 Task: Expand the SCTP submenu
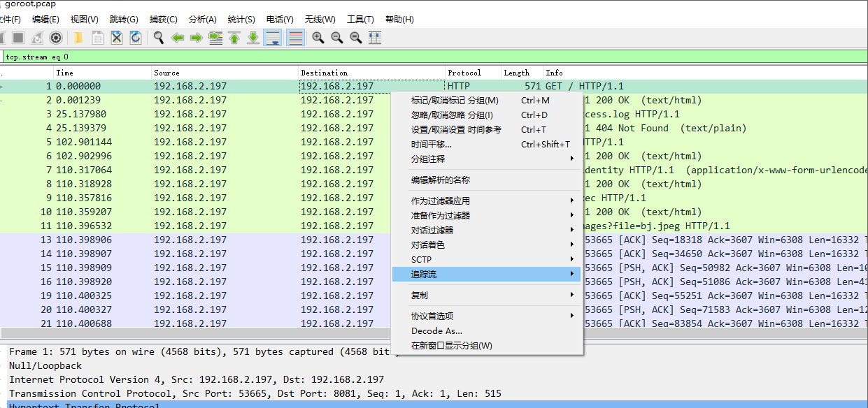point(488,259)
